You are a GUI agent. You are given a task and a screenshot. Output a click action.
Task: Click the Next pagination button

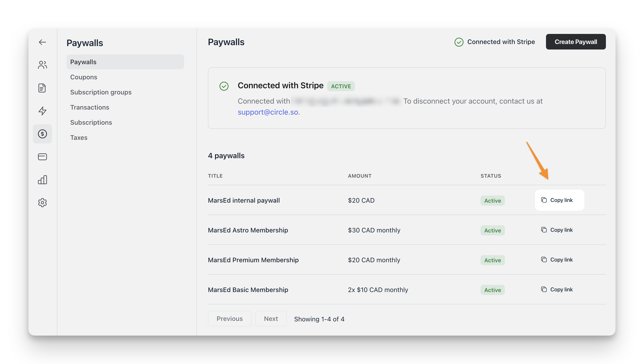(x=271, y=319)
